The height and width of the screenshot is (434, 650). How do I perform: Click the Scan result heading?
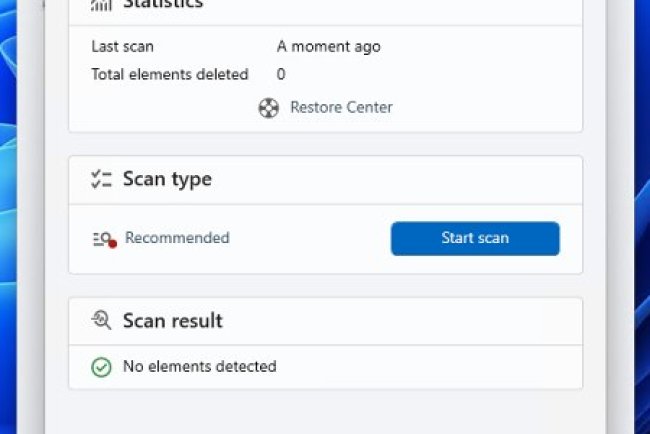pos(172,321)
